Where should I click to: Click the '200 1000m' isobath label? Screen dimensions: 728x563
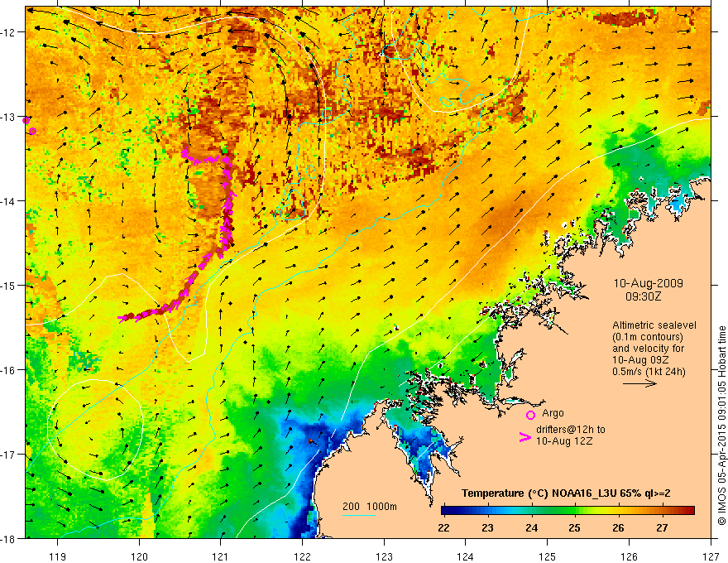[x=370, y=507]
